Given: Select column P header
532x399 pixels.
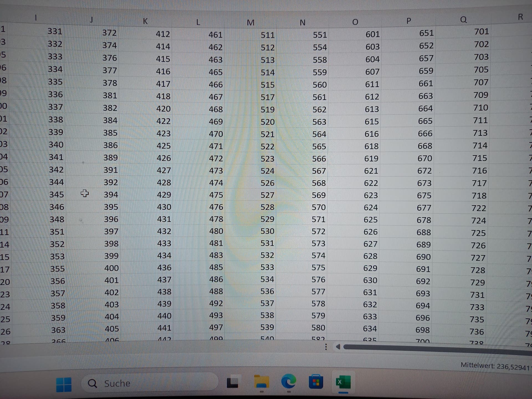Looking at the screenshot, I should [x=408, y=21].
